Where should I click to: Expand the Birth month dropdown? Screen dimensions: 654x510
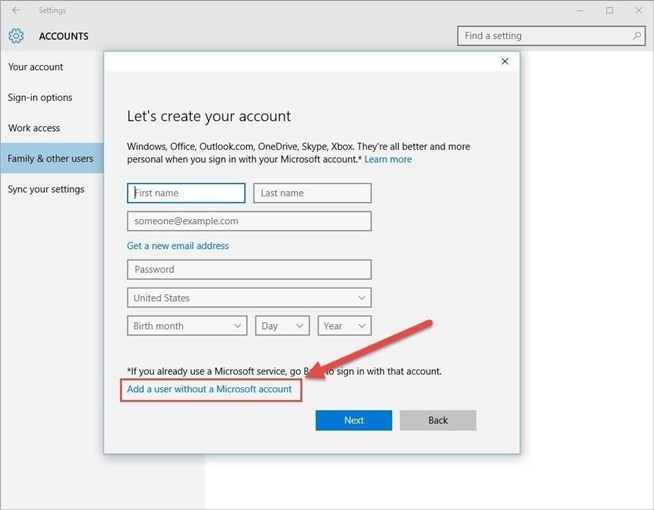click(187, 326)
